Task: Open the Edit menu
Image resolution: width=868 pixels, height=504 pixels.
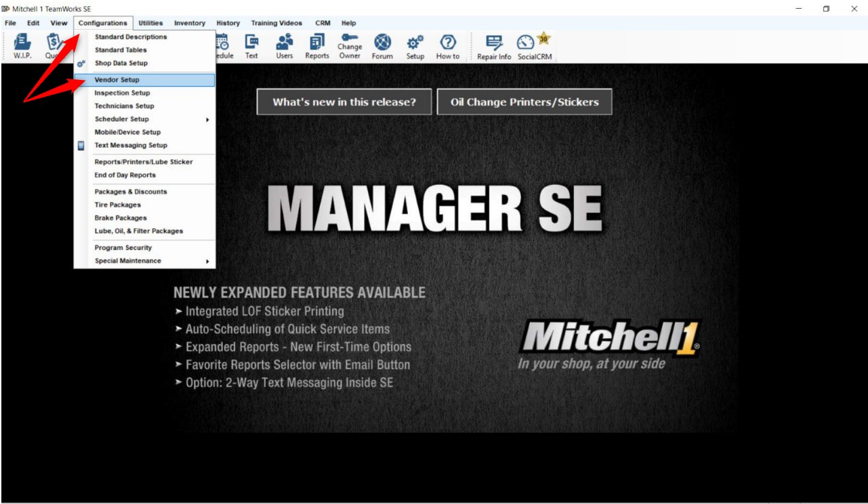Action: coord(33,23)
